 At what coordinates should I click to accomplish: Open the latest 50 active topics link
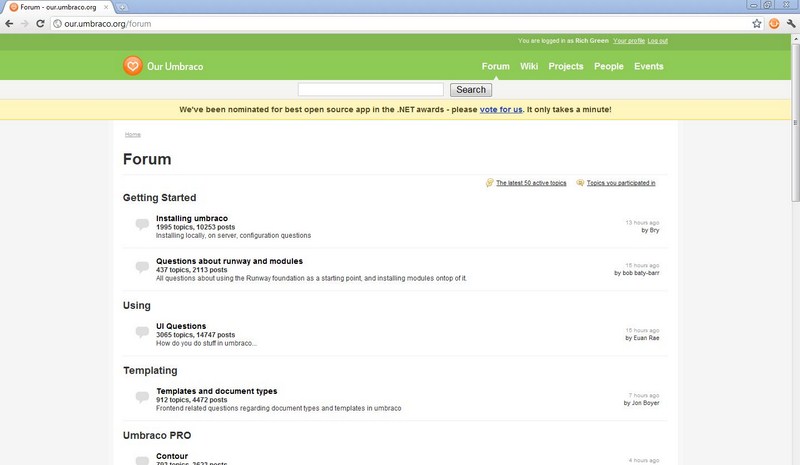(x=531, y=183)
